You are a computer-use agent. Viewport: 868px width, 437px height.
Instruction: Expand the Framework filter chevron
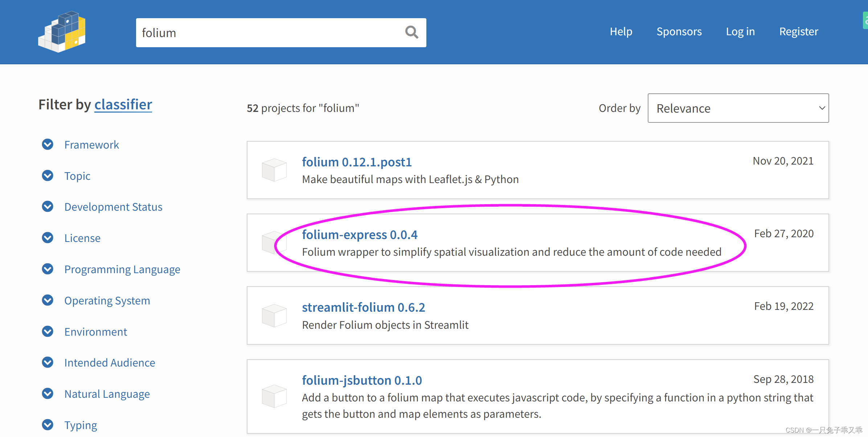[x=48, y=144]
